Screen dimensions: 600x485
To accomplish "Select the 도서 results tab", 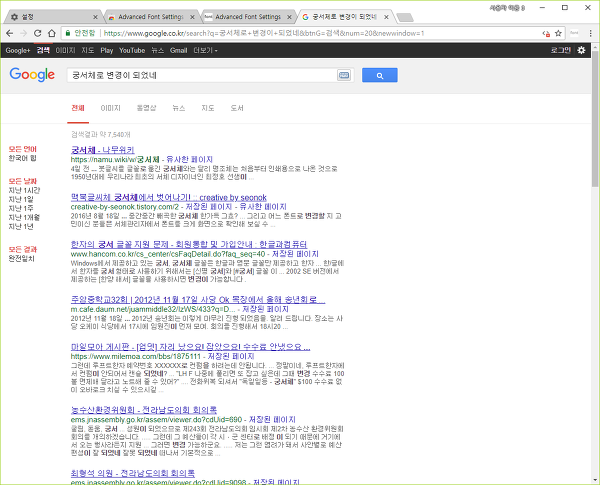I will (x=237, y=108).
